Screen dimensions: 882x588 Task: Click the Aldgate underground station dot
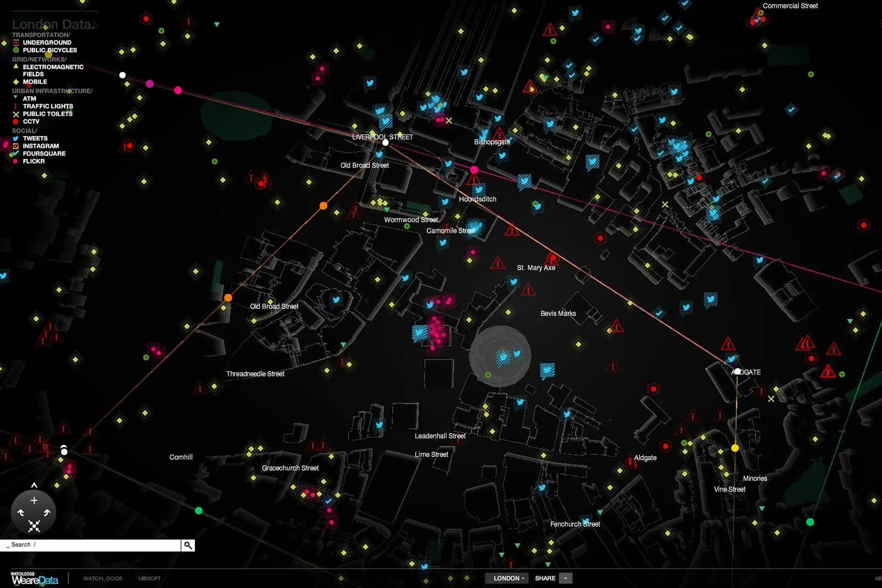click(737, 371)
